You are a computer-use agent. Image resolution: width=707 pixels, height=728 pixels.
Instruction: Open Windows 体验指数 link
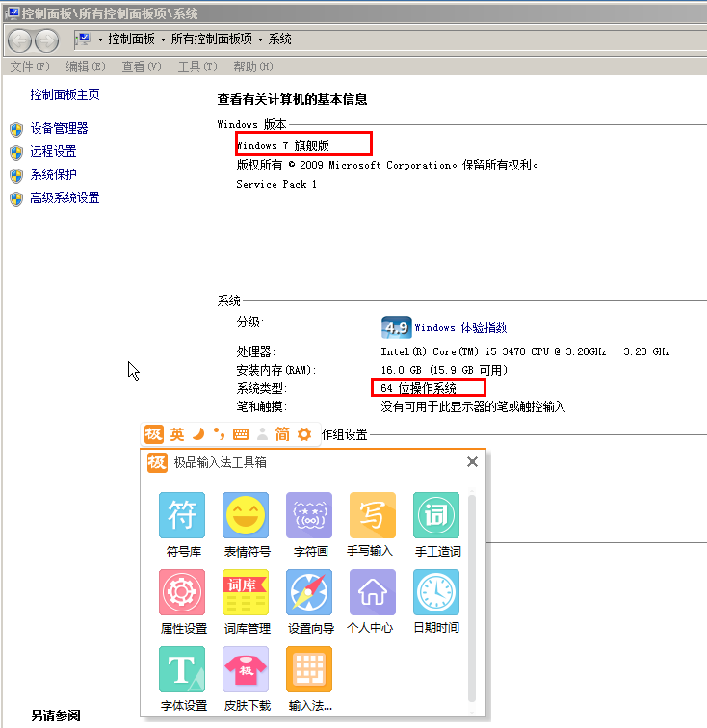460,327
